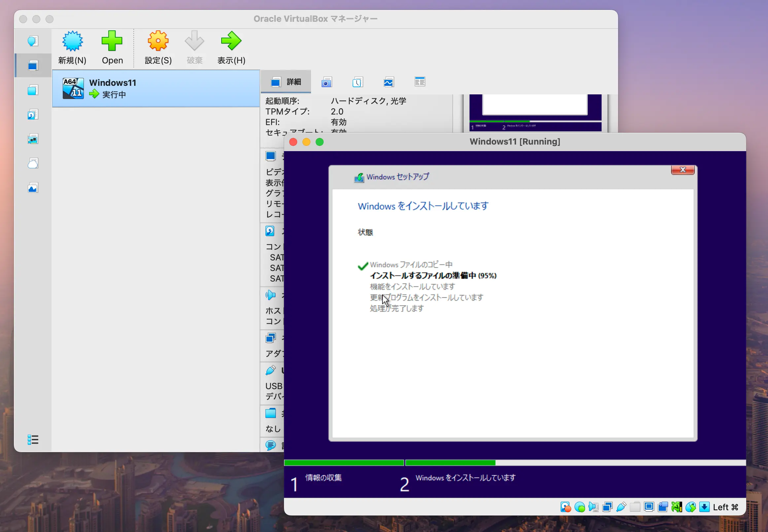Collapse the display section monitor header
Image resolution: width=768 pixels, height=532 pixels.
270,156
